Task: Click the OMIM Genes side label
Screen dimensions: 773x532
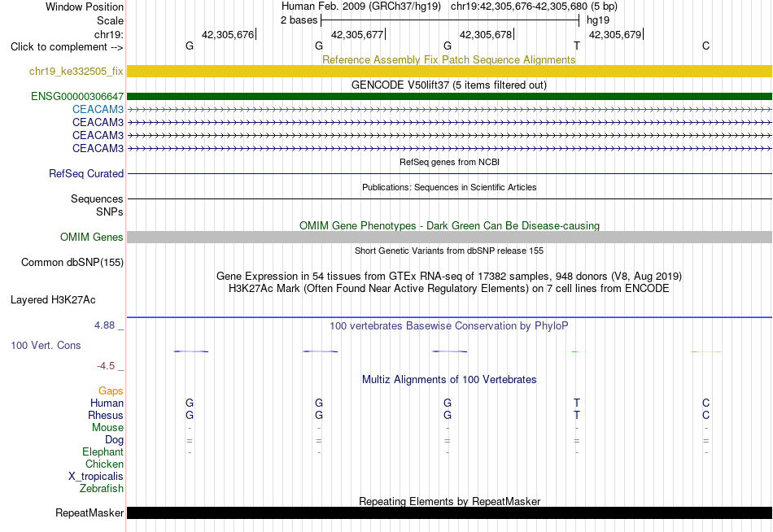Action: 91,238
